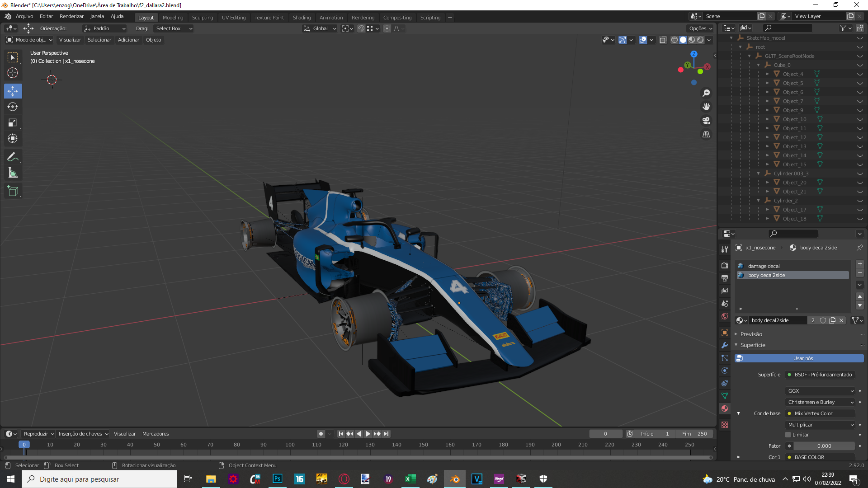Click Mix Vertex Color base color link

click(x=821, y=413)
